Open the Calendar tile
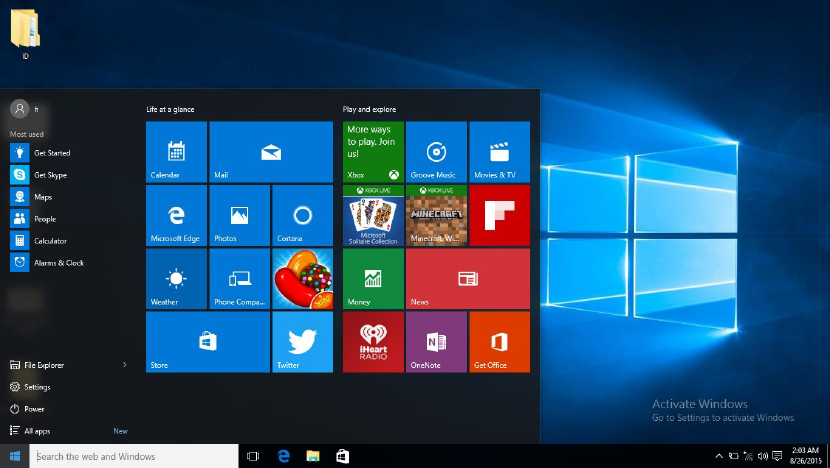830x468 pixels. coord(176,151)
